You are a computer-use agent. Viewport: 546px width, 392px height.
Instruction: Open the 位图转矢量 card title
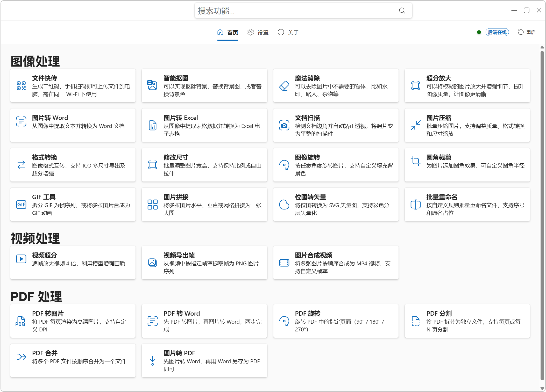point(310,197)
